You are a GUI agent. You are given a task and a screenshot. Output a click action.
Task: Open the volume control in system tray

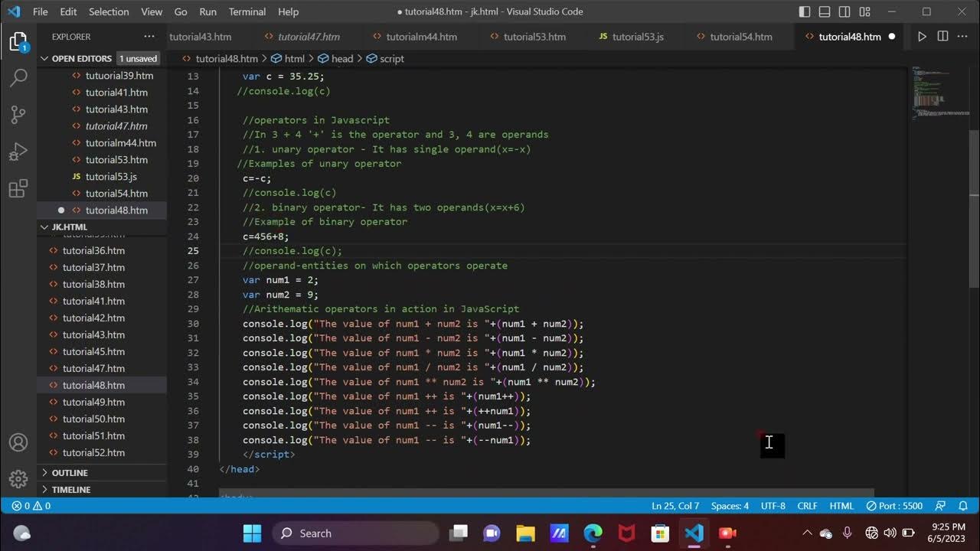pyautogui.click(x=890, y=533)
